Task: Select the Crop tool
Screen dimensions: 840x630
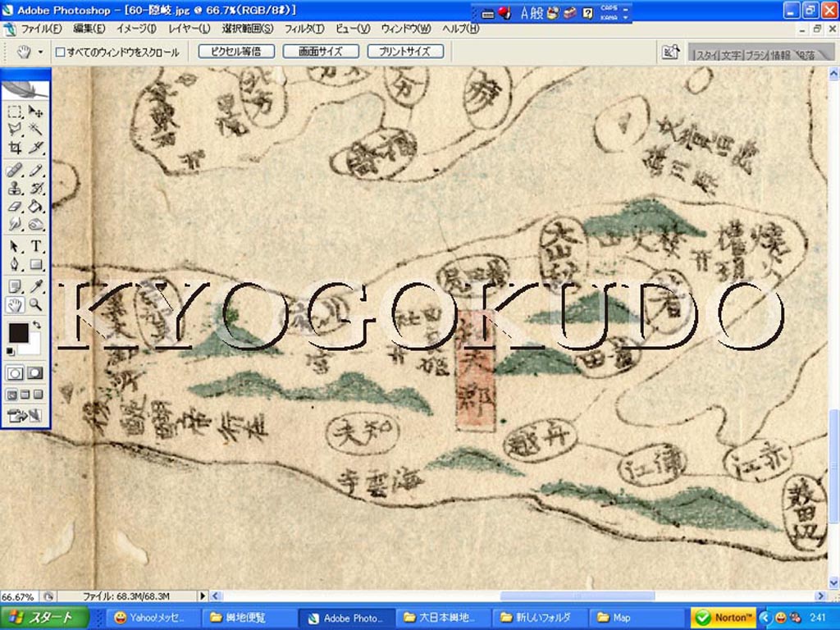Action: tap(15, 147)
